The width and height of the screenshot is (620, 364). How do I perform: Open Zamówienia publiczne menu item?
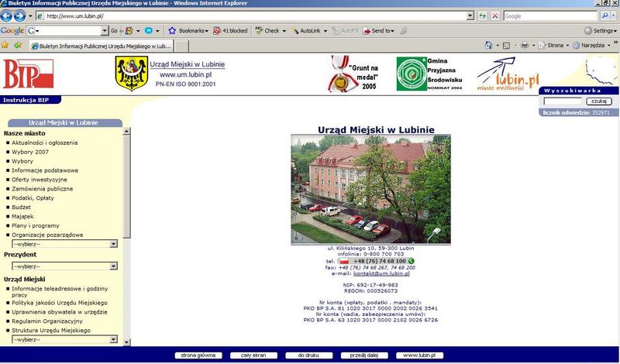(43, 188)
